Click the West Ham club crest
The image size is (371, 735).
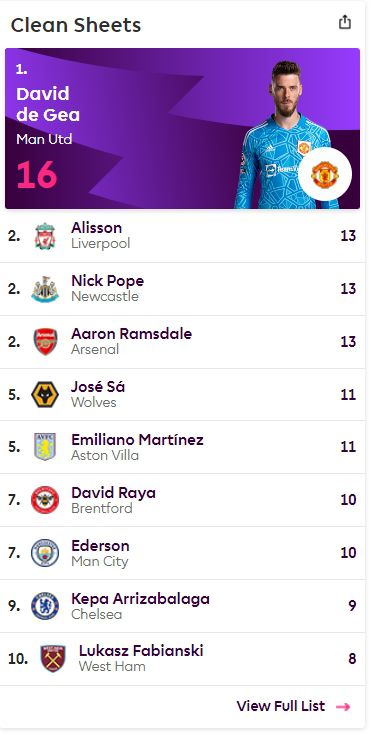pyautogui.click(x=53, y=659)
